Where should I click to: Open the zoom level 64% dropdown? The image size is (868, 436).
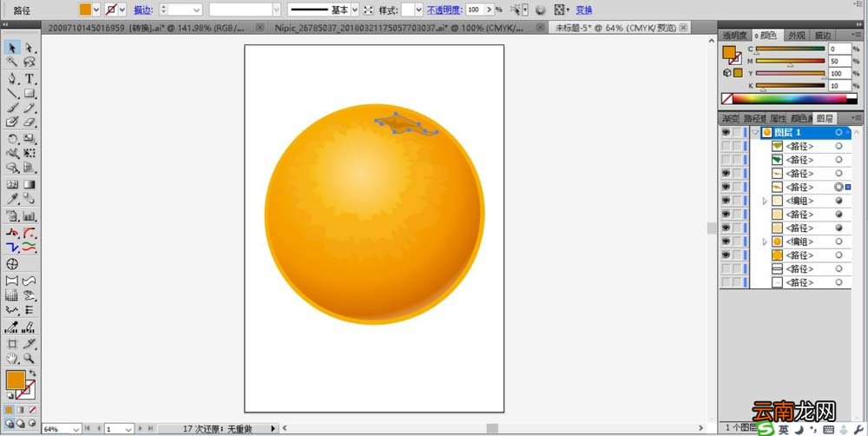76,429
